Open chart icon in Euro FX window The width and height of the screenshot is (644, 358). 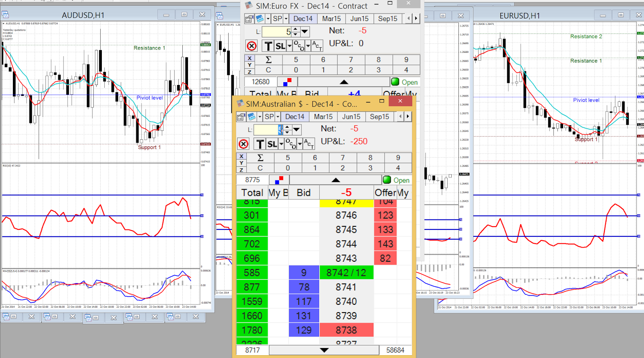point(260,19)
